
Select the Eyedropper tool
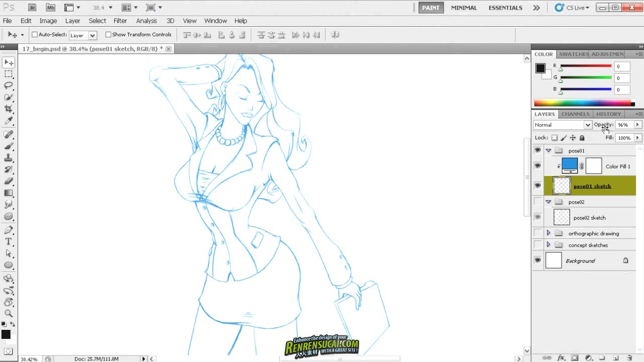tap(9, 121)
